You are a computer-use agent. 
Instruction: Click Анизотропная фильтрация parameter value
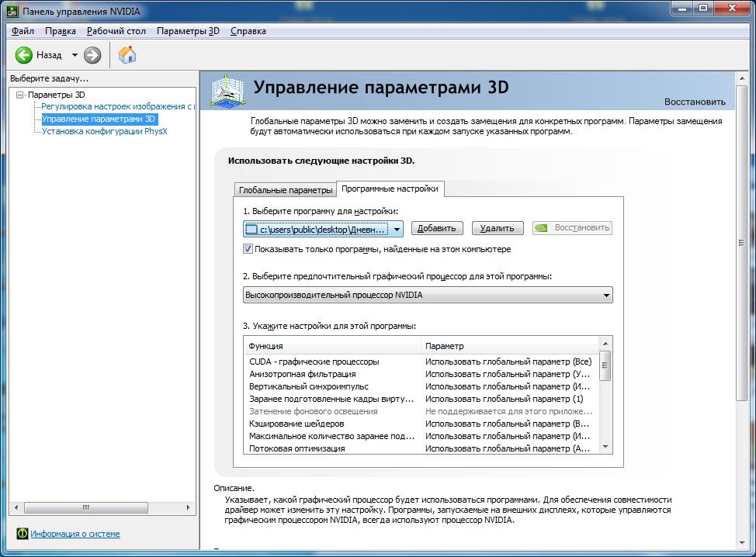(507, 374)
